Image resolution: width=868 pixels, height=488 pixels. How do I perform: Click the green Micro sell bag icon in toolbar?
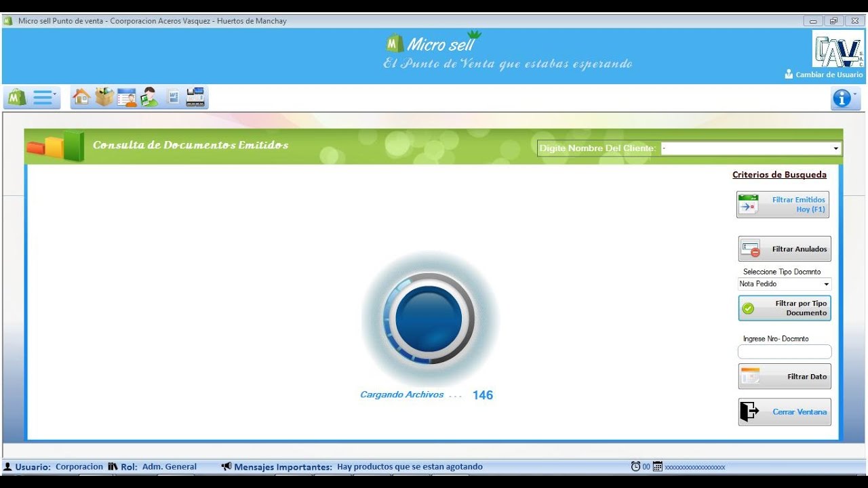point(17,98)
